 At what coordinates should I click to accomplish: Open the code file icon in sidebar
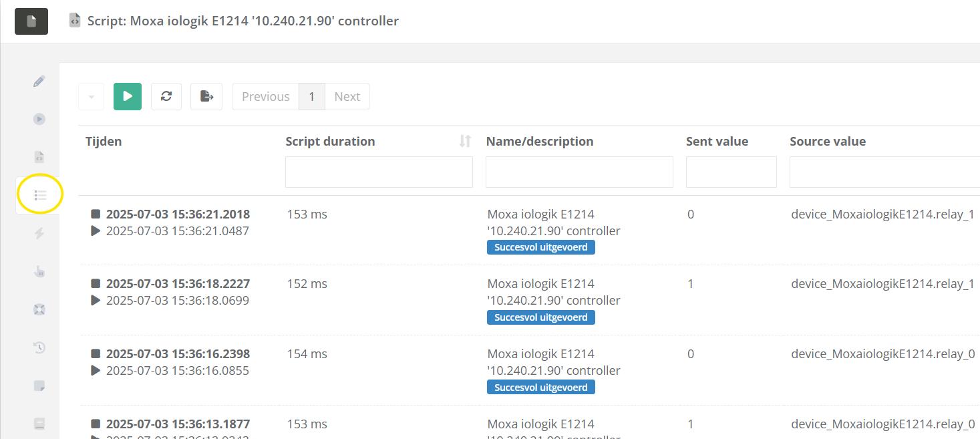point(39,157)
